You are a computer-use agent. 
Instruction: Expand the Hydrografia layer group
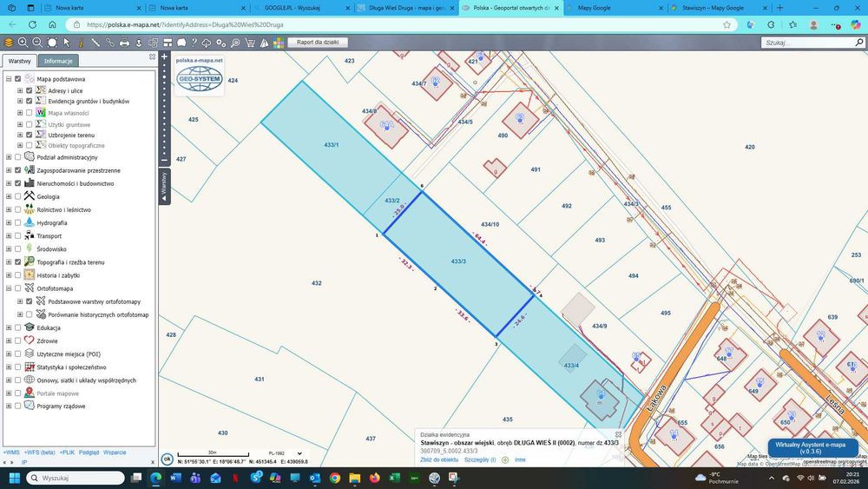9,222
